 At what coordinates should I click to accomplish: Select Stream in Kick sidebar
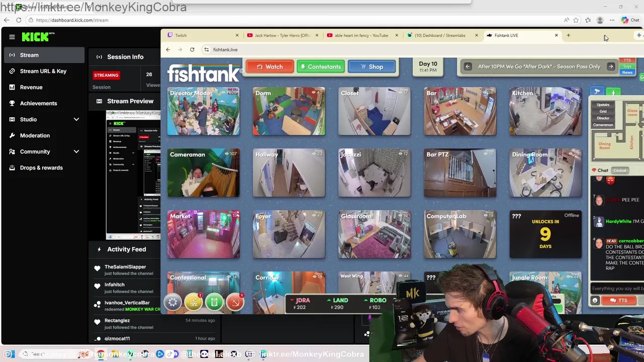coord(44,55)
